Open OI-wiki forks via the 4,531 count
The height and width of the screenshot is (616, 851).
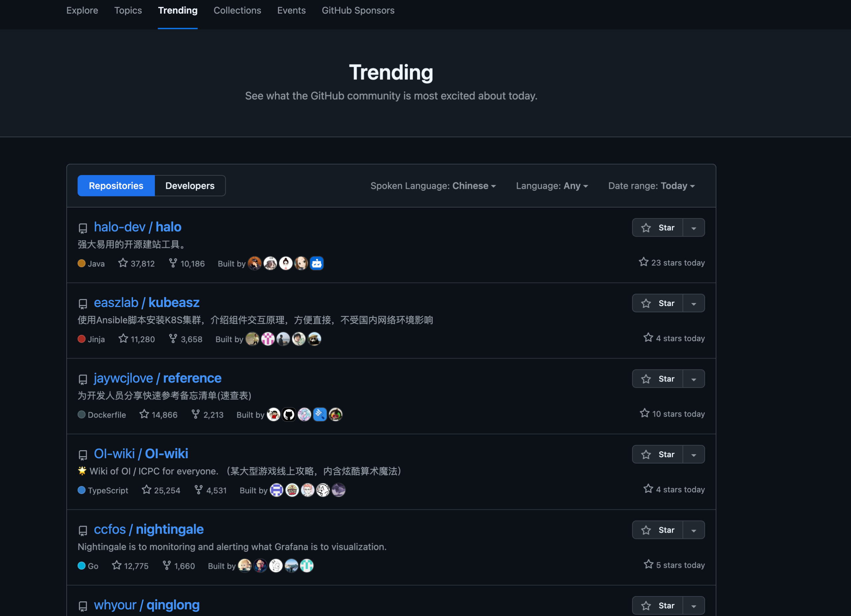coord(210,490)
